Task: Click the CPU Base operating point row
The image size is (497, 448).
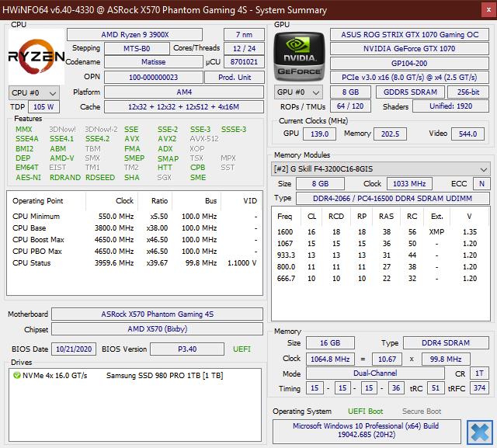Action: (134, 228)
